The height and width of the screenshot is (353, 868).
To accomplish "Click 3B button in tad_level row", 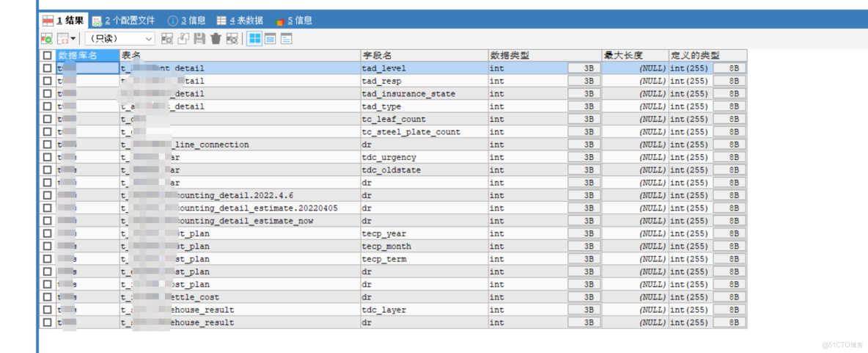I will [584, 68].
